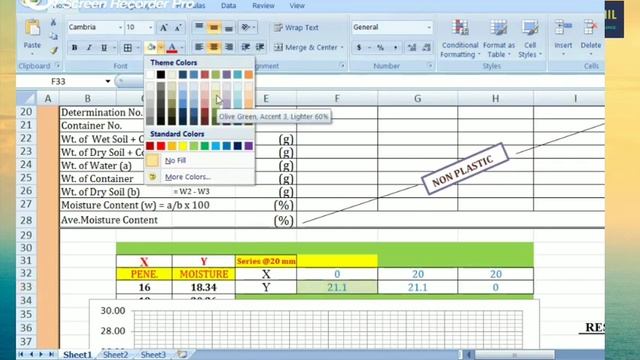Switch to the Data ribbon tab
The image size is (640, 360).
[x=229, y=6]
